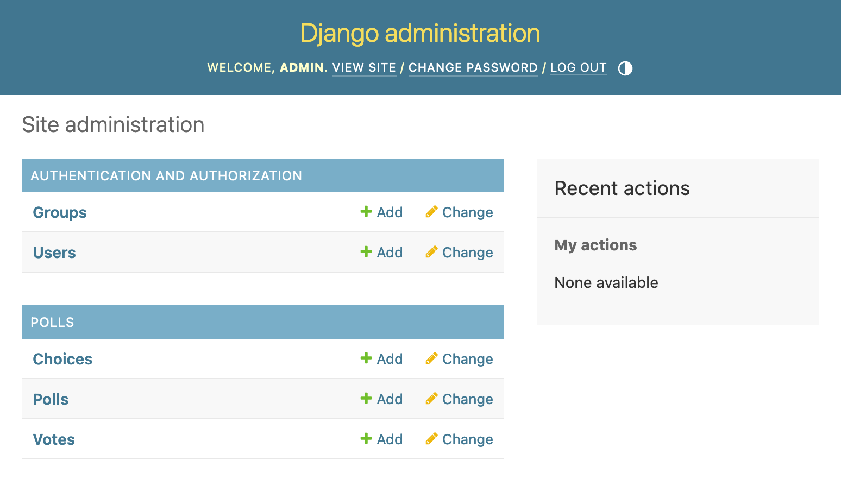Click the pencil icon to change Votes
The width and height of the screenshot is (841, 504).
click(431, 439)
